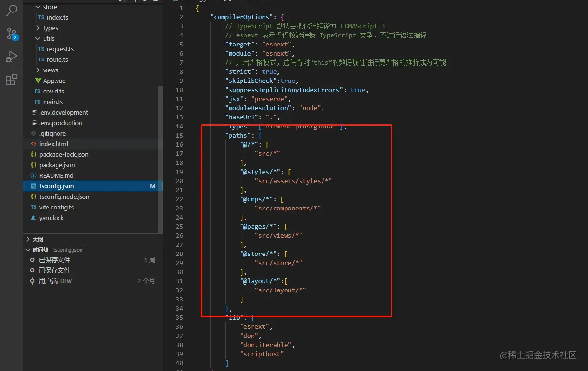Viewport: 588px width, 371px height.
Task: Open the .env.production file
Action: [61, 123]
